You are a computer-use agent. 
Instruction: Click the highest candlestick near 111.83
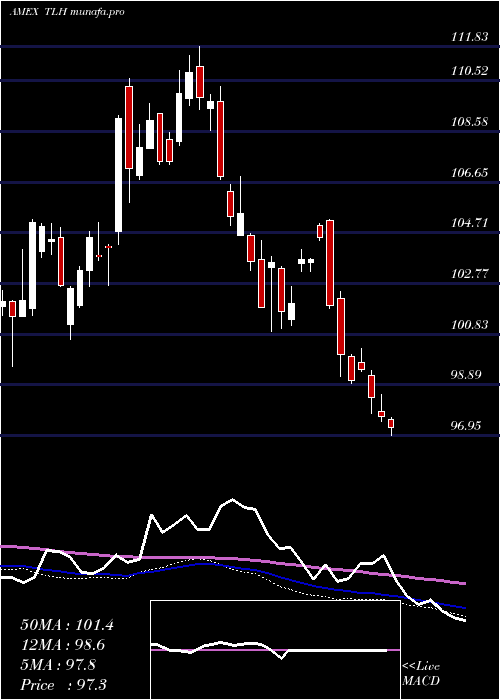coord(200,80)
